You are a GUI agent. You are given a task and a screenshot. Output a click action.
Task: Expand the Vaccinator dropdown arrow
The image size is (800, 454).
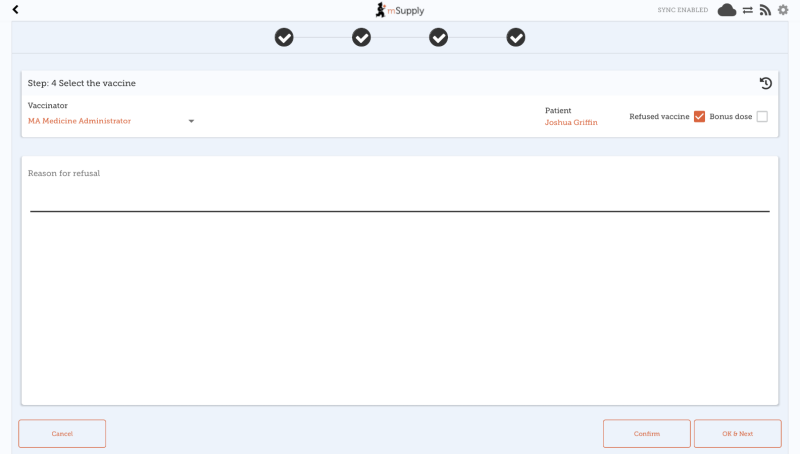tap(191, 121)
